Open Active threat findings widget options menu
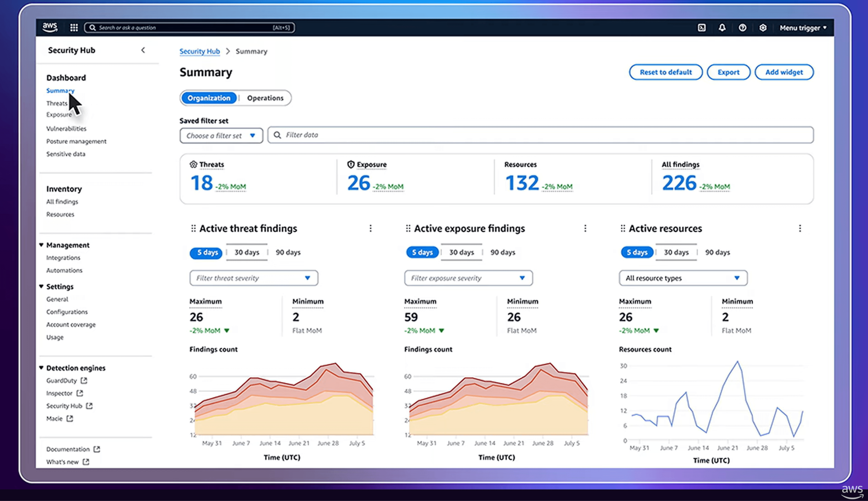 point(371,228)
